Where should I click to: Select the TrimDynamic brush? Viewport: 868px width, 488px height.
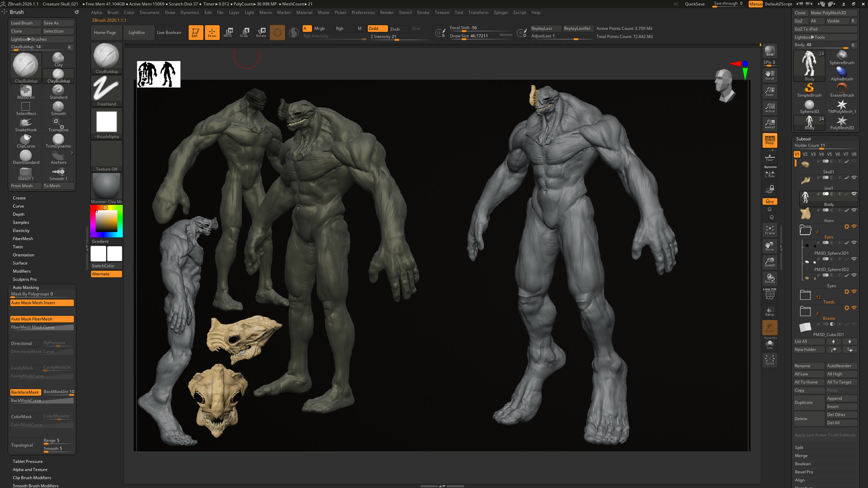tap(58, 141)
